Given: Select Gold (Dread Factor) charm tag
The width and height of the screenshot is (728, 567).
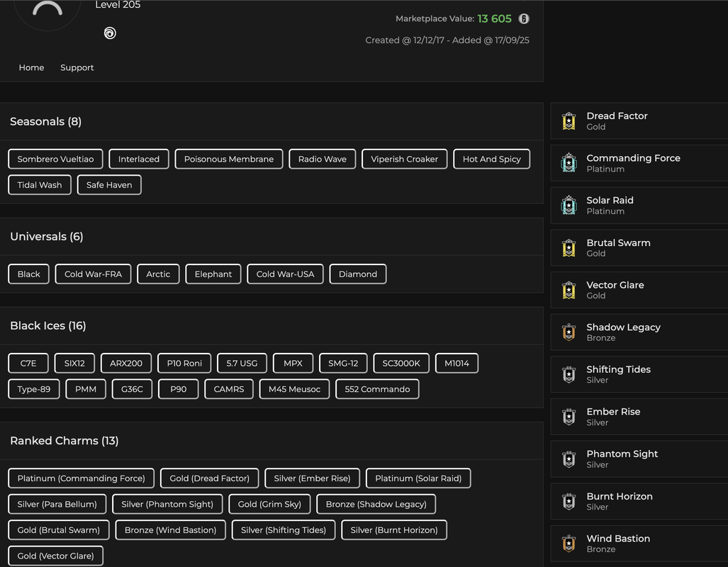Looking at the screenshot, I should [x=209, y=478].
